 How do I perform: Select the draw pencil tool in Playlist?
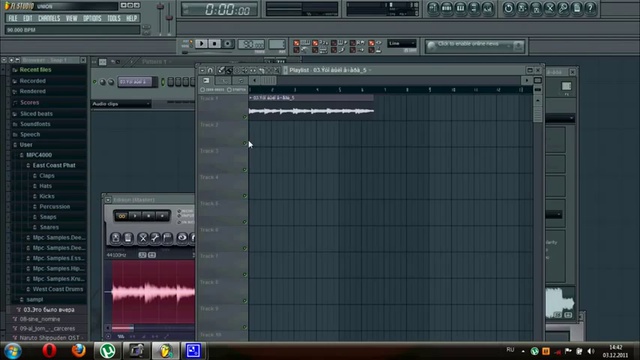221,70
